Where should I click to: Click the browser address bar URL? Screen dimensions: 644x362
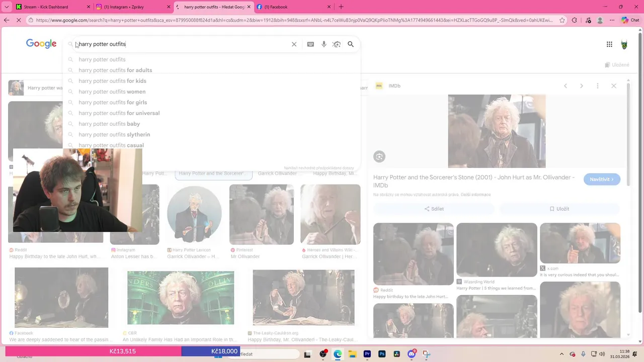pyautogui.click(x=294, y=20)
